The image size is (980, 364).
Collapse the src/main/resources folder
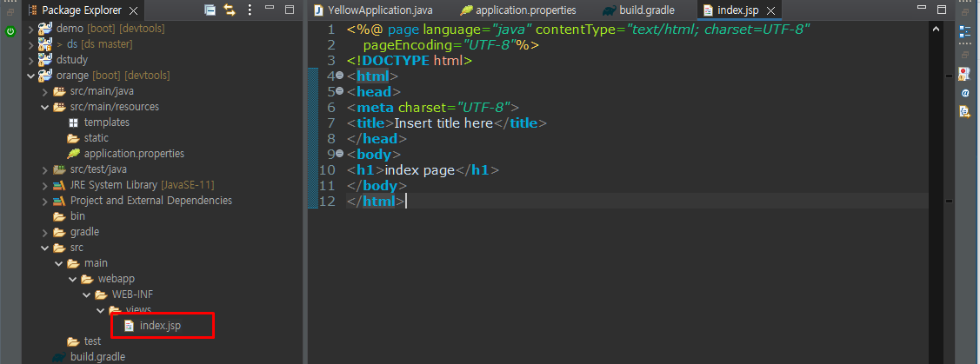pos(45,107)
